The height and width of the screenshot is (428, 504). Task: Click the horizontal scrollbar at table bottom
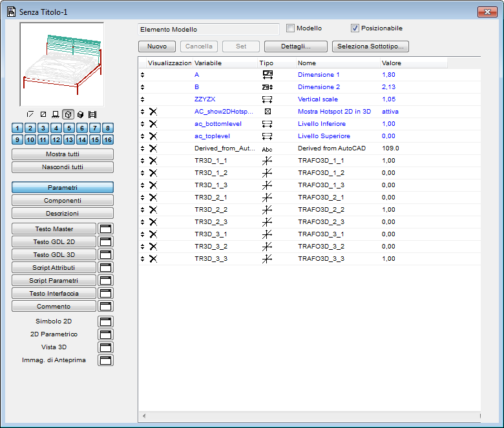coord(309,416)
